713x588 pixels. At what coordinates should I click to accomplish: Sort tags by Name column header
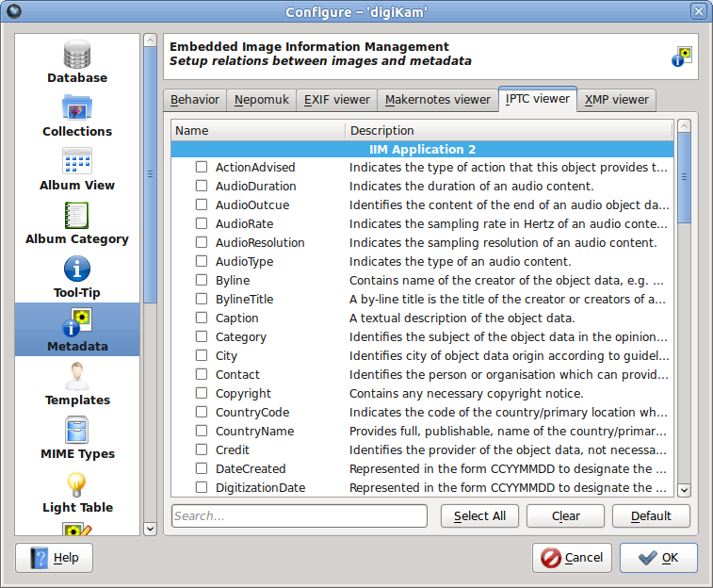(258, 131)
